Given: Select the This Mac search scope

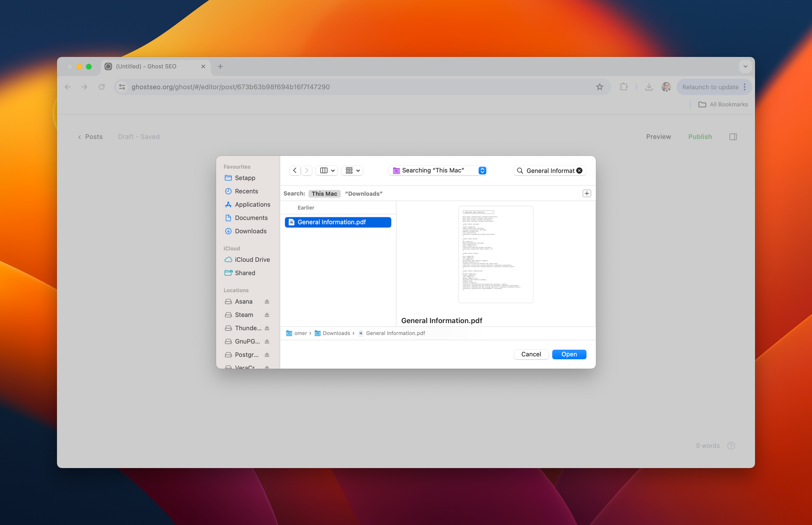Looking at the screenshot, I should (324, 194).
